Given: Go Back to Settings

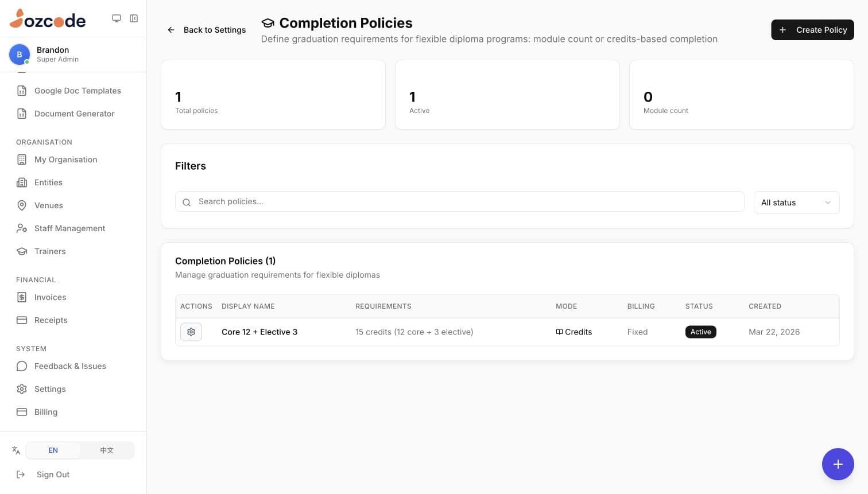Looking at the screenshot, I should pyautogui.click(x=207, y=30).
